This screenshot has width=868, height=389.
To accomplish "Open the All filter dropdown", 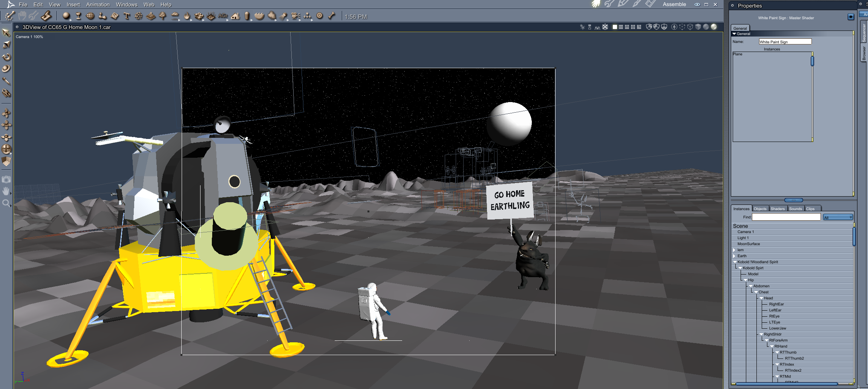I will pyautogui.click(x=838, y=217).
